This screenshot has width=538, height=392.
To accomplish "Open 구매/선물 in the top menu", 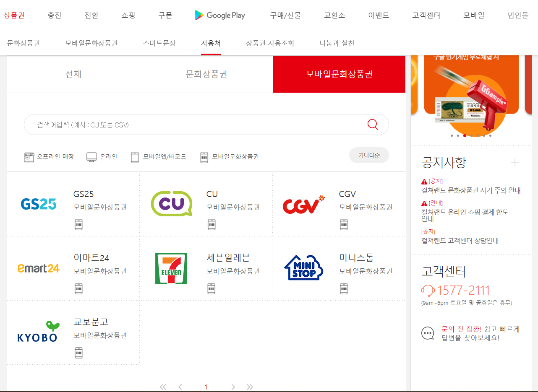I will 285,16.
